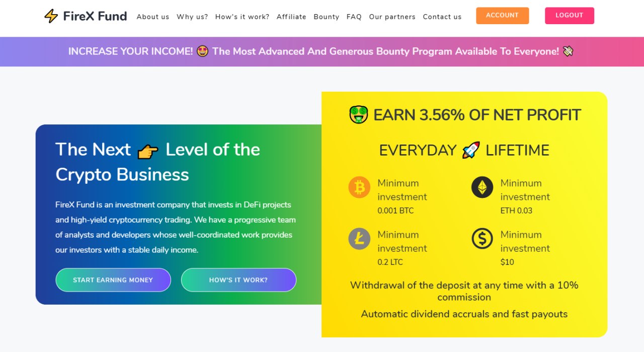Click the Ethereum coin icon
The height and width of the screenshot is (352, 644).
pos(482,187)
